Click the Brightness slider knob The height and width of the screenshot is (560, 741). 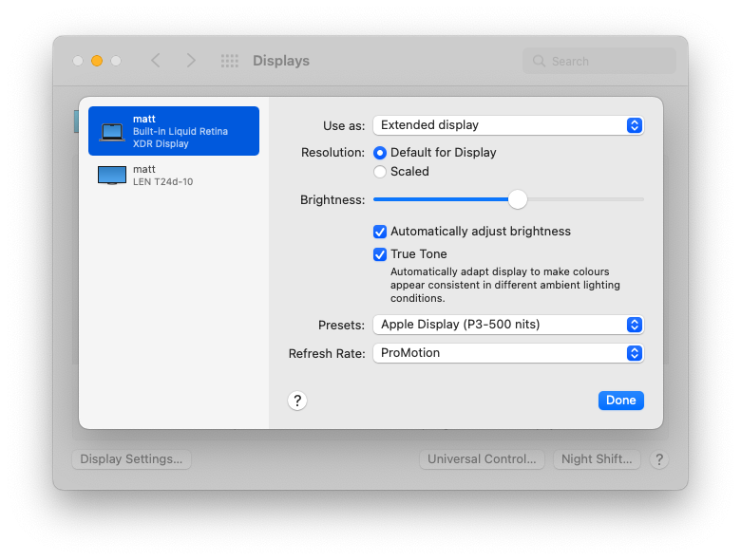(518, 199)
